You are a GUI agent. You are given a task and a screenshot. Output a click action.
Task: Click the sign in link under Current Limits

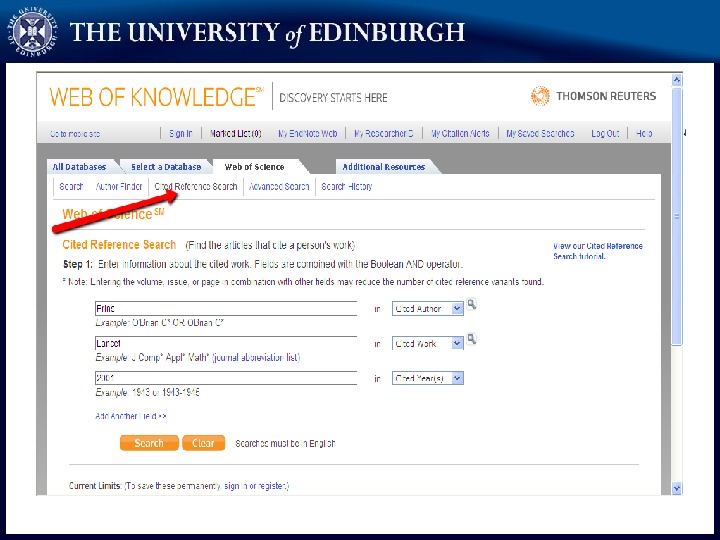click(236, 486)
